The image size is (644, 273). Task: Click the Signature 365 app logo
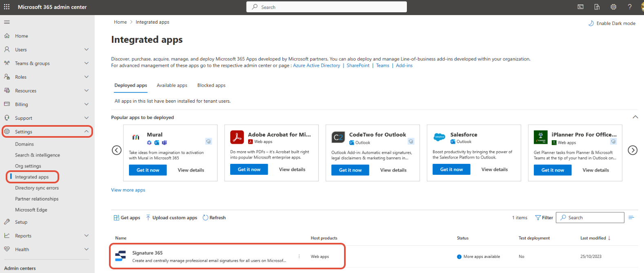click(x=120, y=256)
